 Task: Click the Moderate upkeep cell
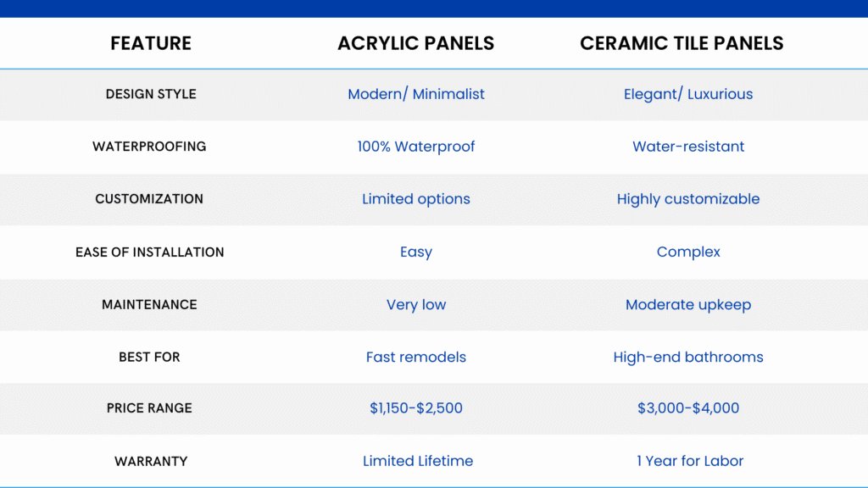click(688, 304)
